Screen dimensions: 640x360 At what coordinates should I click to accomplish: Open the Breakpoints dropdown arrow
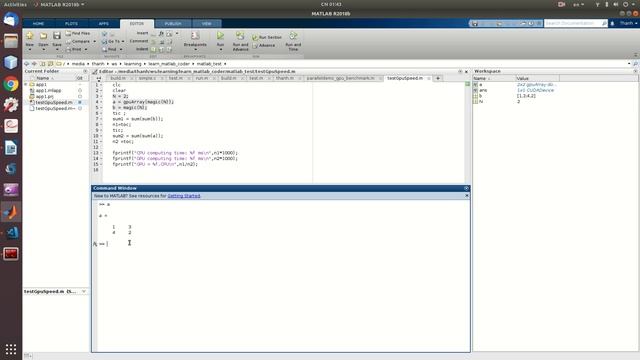(x=195, y=49)
